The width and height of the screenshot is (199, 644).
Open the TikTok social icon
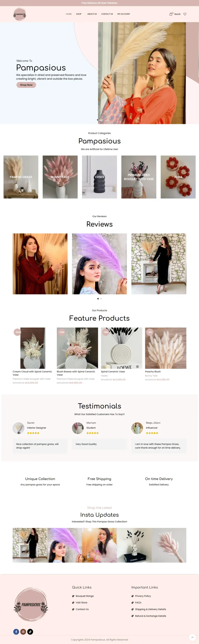[30, 631]
